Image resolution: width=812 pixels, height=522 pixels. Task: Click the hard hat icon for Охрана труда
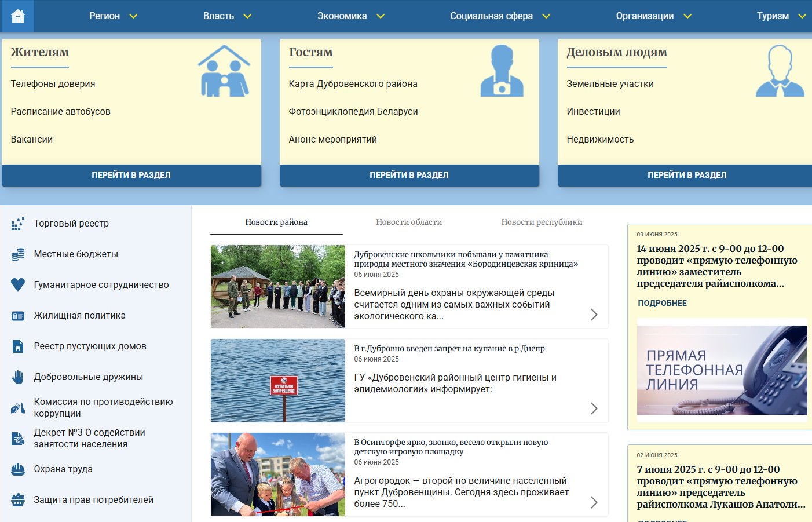(18, 469)
